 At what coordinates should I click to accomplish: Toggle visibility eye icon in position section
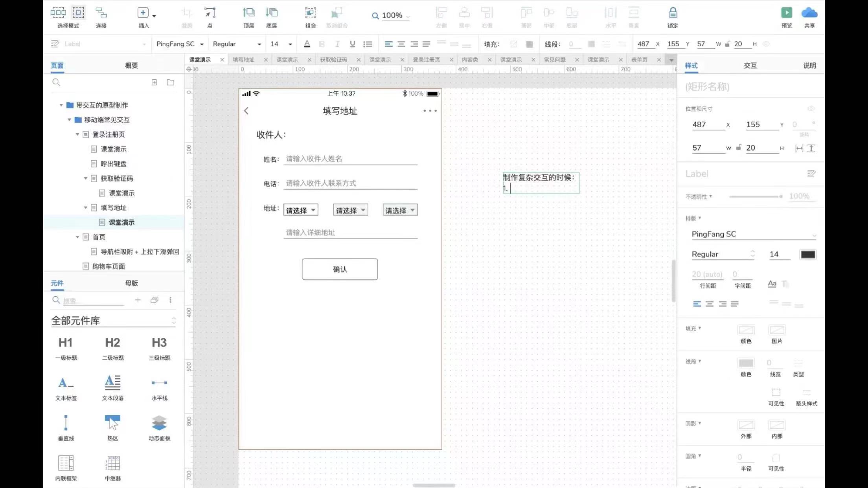811,109
